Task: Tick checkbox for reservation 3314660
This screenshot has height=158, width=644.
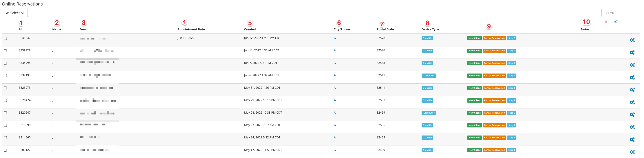Action: [5, 138]
